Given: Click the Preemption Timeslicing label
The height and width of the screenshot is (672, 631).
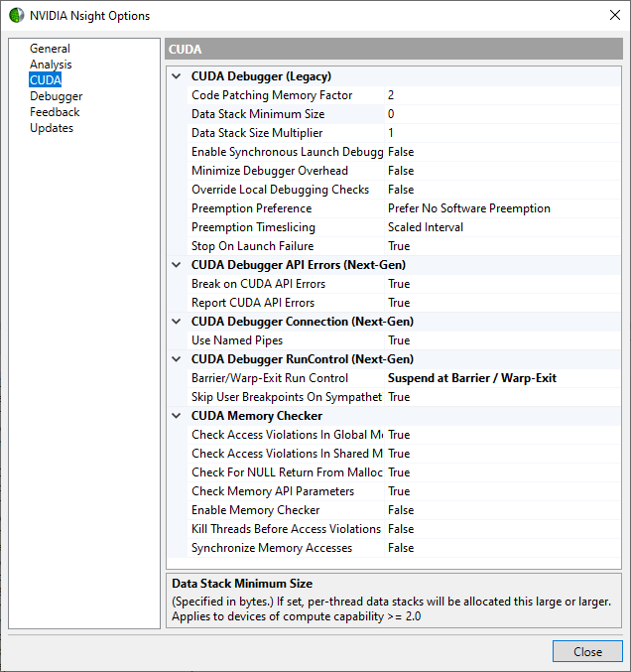Looking at the screenshot, I should coord(253,227).
